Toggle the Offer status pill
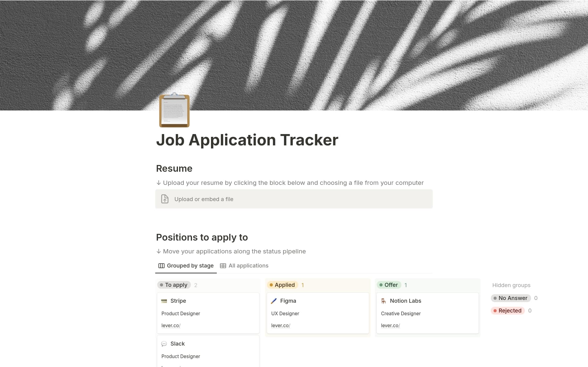Screen dimensions: 588x367 click(x=389, y=285)
